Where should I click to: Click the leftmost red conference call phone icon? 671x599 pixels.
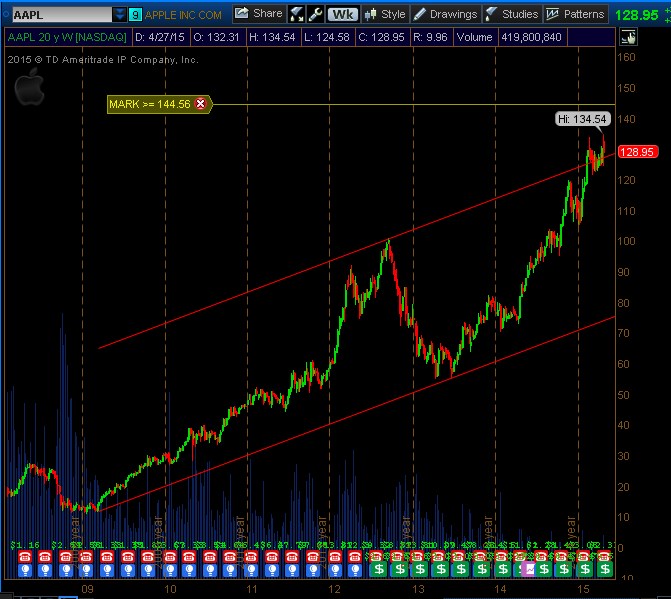pos(25,557)
